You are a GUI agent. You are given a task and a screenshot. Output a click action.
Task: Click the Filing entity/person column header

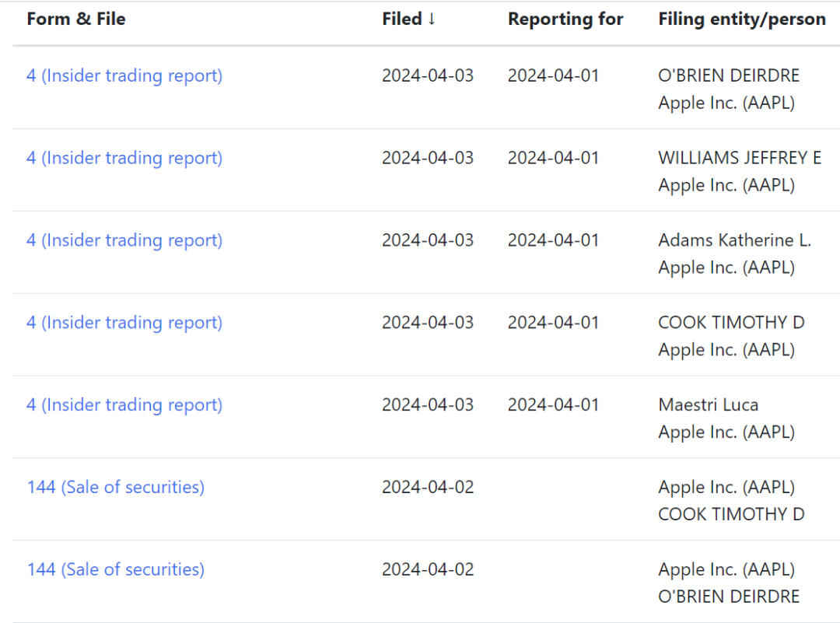742,19
